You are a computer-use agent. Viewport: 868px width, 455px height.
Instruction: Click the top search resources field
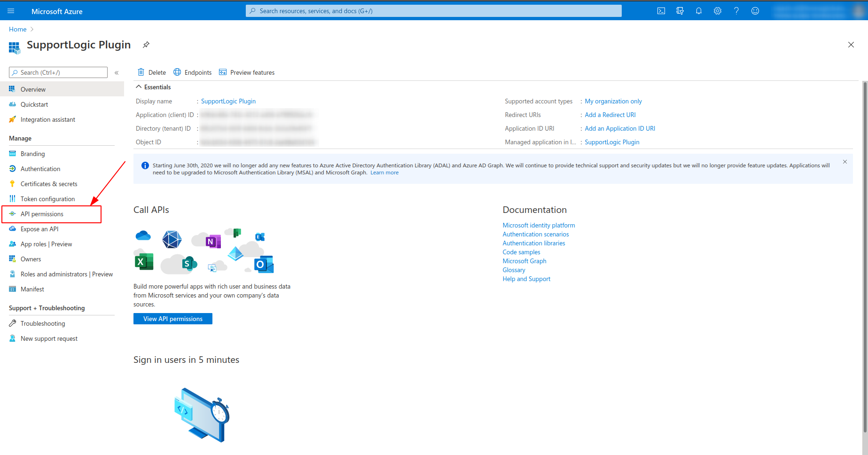click(433, 11)
